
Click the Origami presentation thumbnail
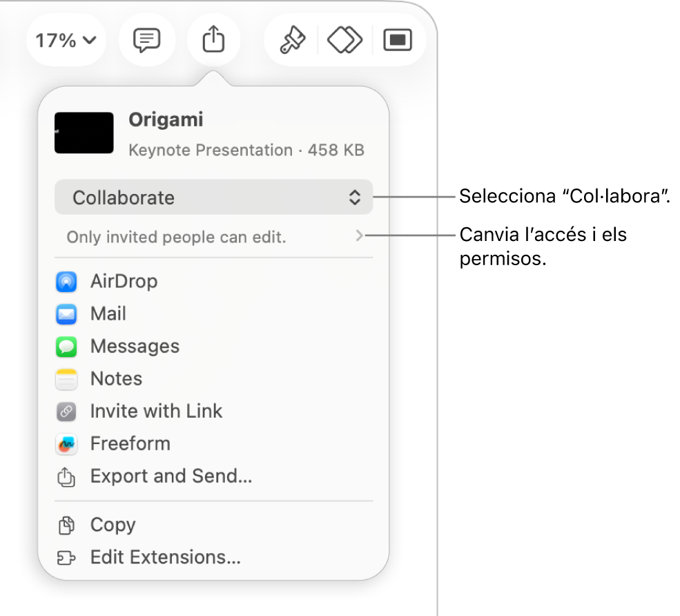(x=84, y=133)
